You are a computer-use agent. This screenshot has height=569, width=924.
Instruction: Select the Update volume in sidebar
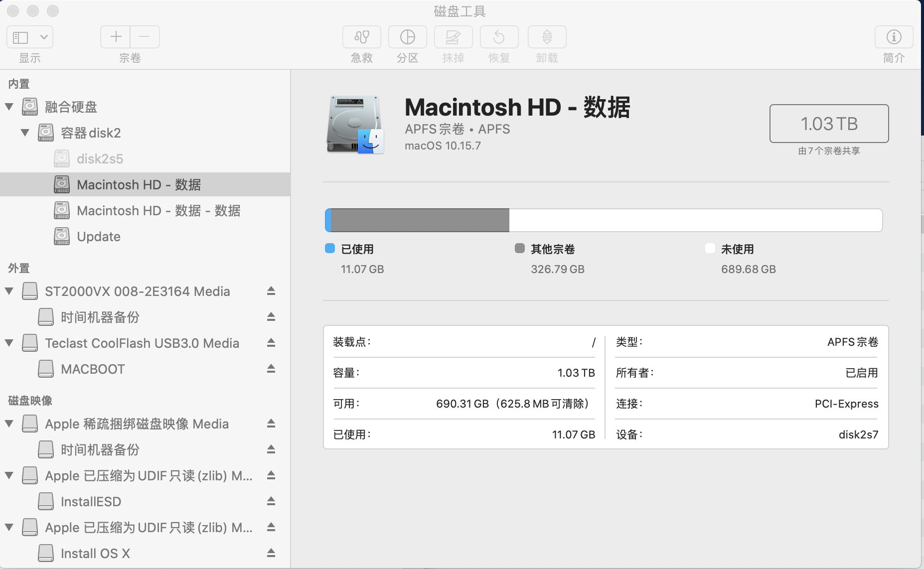98,237
